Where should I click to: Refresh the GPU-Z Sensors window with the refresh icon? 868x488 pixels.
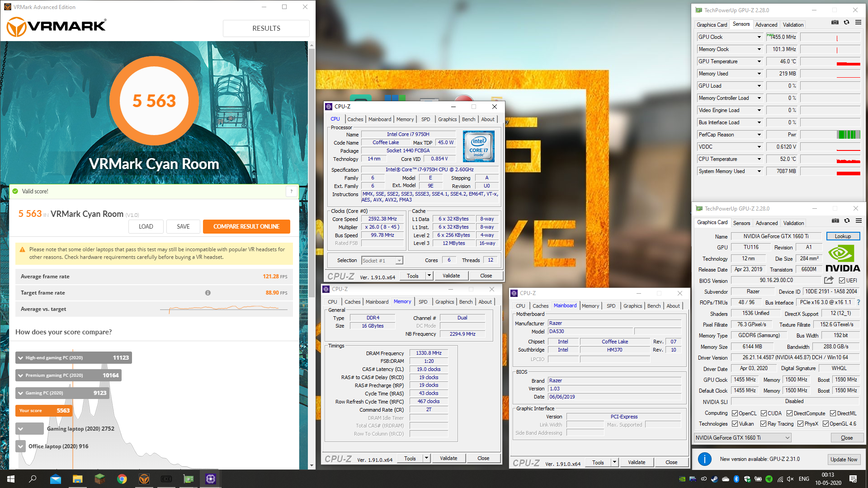point(847,23)
